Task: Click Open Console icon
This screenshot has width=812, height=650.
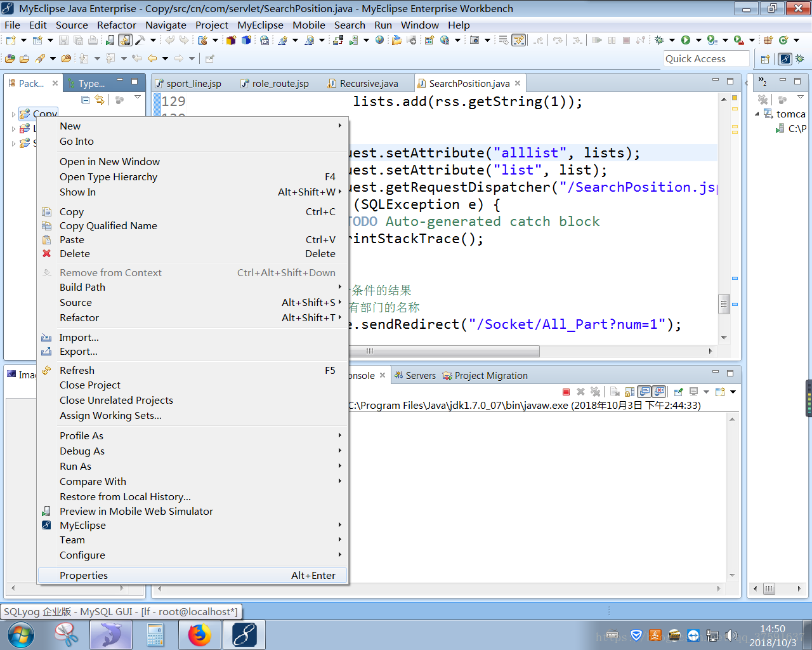Action: pos(720,392)
